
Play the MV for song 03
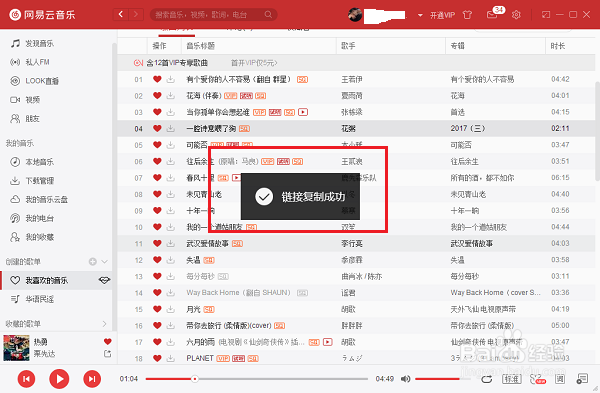[303, 112]
